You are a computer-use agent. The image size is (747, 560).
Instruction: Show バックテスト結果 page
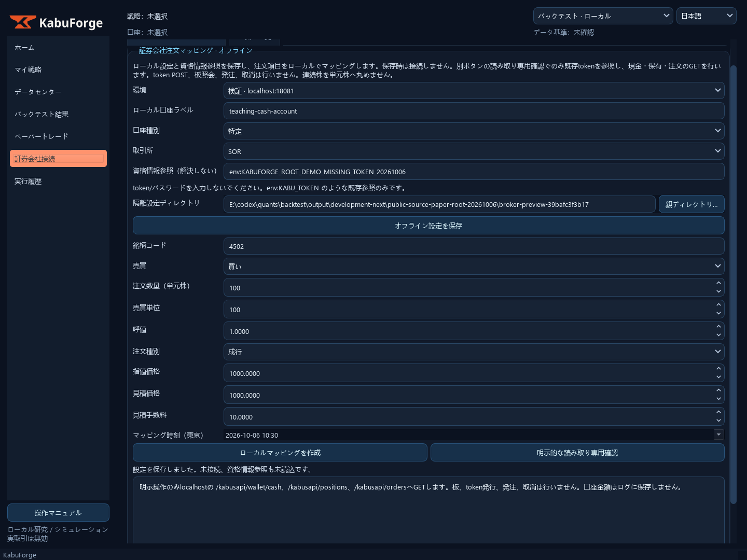pos(58,115)
